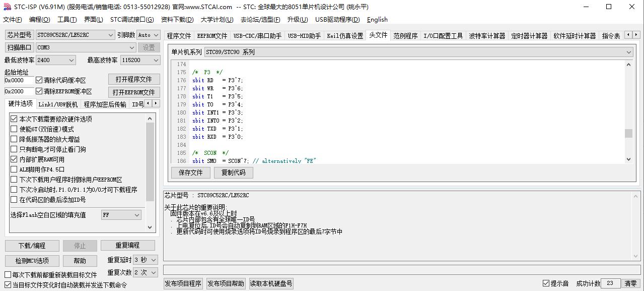Switch to the I/O口配置工具 tab
This screenshot has width=644, height=291.
click(443, 36)
